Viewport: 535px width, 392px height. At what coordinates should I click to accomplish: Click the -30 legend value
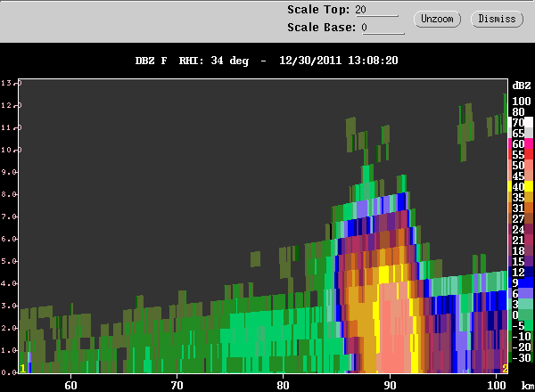(x=521, y=357)
